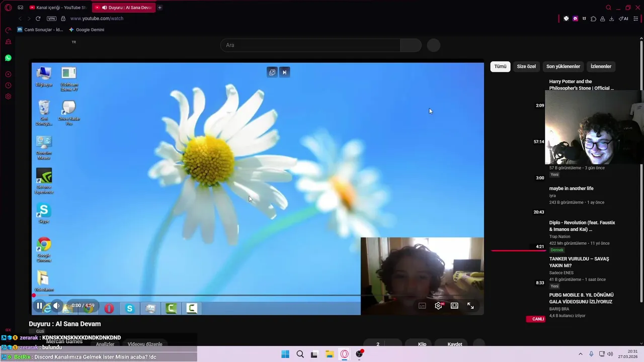Open Easy Setup sliders icon in toolbar
The width and height of the screenshot is (644, 362).
[636, 19]
